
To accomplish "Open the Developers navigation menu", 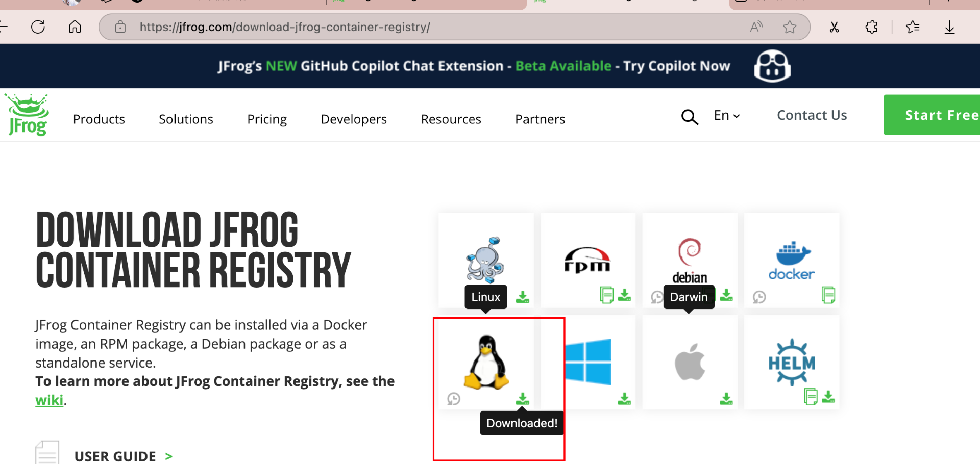I will coord(354,119).
